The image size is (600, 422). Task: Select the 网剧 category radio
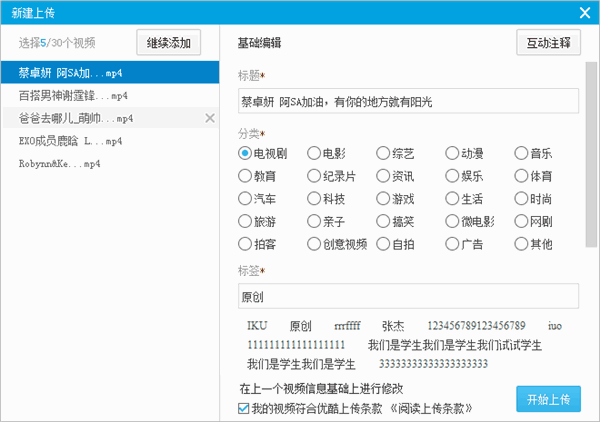pos(521,221)
